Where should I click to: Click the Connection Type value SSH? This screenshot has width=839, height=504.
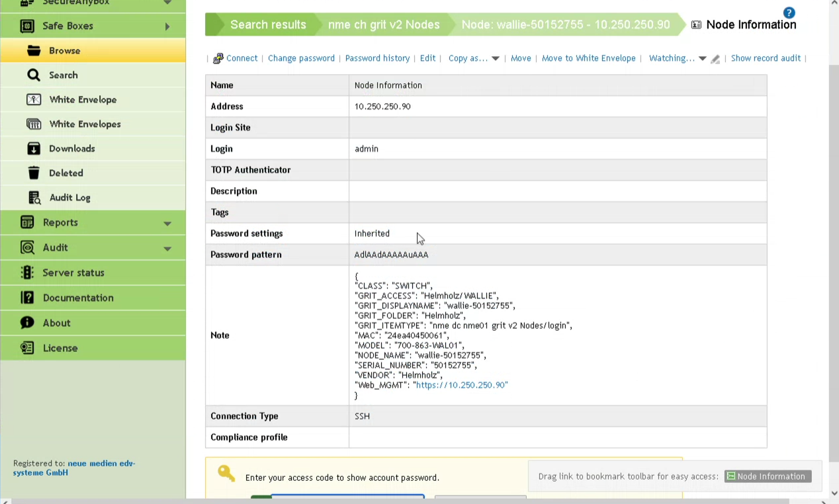[362, 416]
